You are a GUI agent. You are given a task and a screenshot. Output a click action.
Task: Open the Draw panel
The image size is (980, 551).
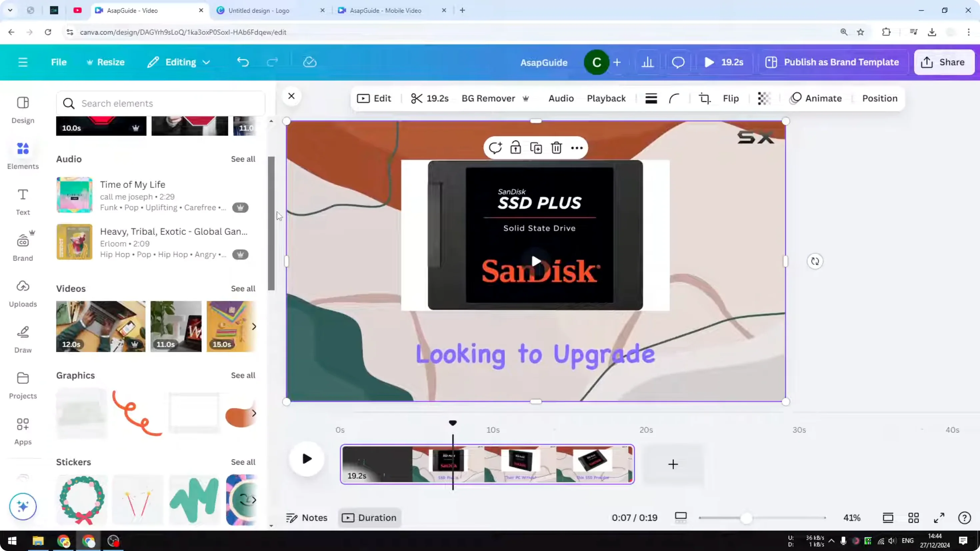(x=22, y=338)
